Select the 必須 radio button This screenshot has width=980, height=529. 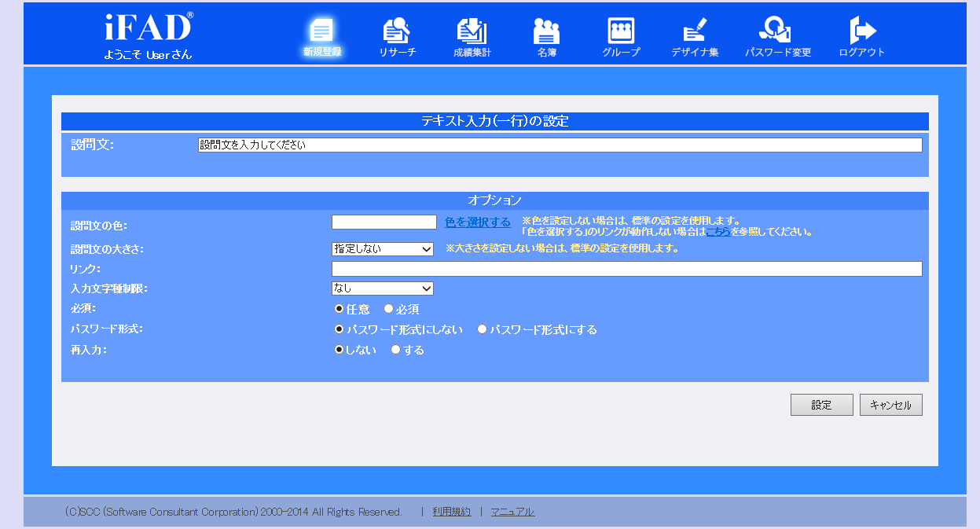[388, 309]
